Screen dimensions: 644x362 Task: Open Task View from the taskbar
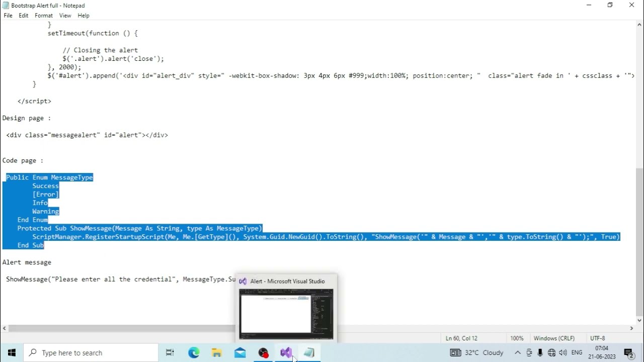click(170, 352)
